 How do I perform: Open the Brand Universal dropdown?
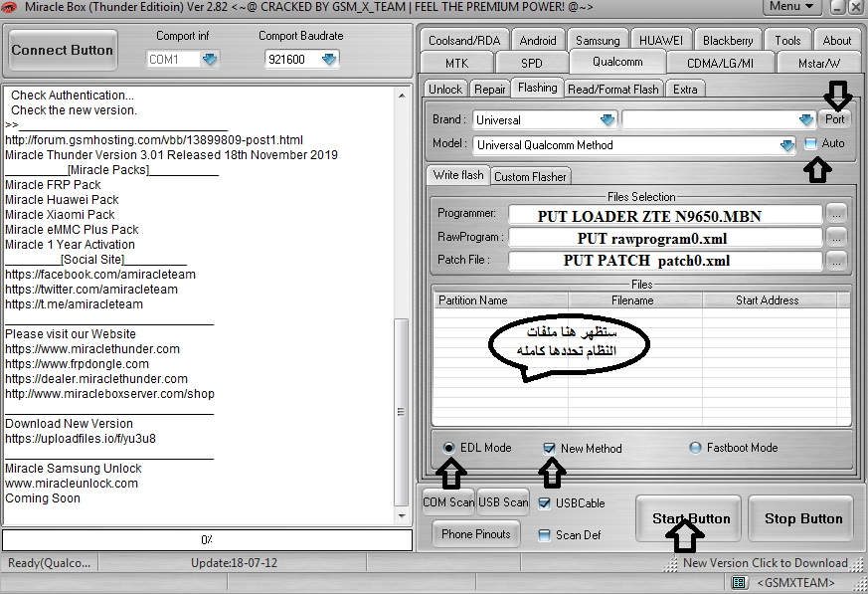(608, 119)
